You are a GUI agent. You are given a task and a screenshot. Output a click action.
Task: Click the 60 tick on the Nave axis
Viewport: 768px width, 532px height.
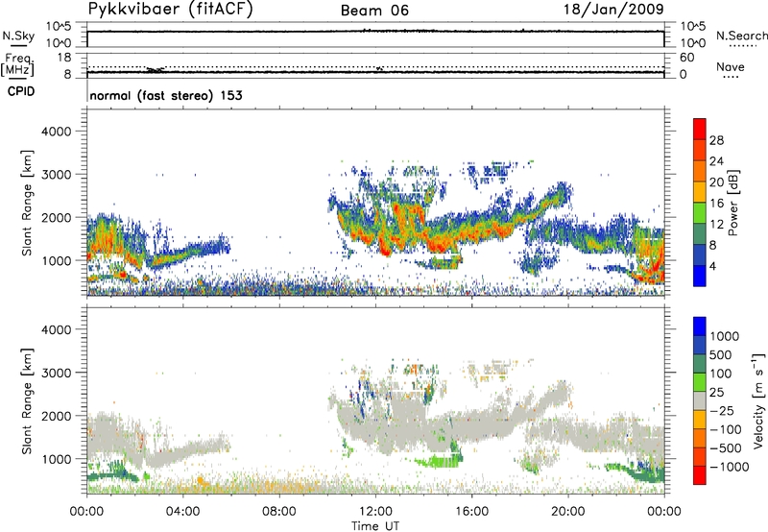click(686, 58)
